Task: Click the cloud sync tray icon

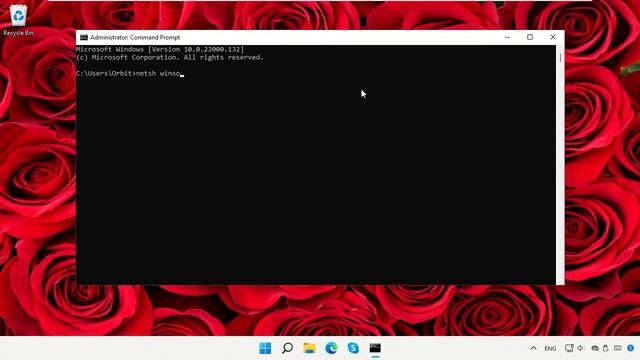Action: pos(595,348)
